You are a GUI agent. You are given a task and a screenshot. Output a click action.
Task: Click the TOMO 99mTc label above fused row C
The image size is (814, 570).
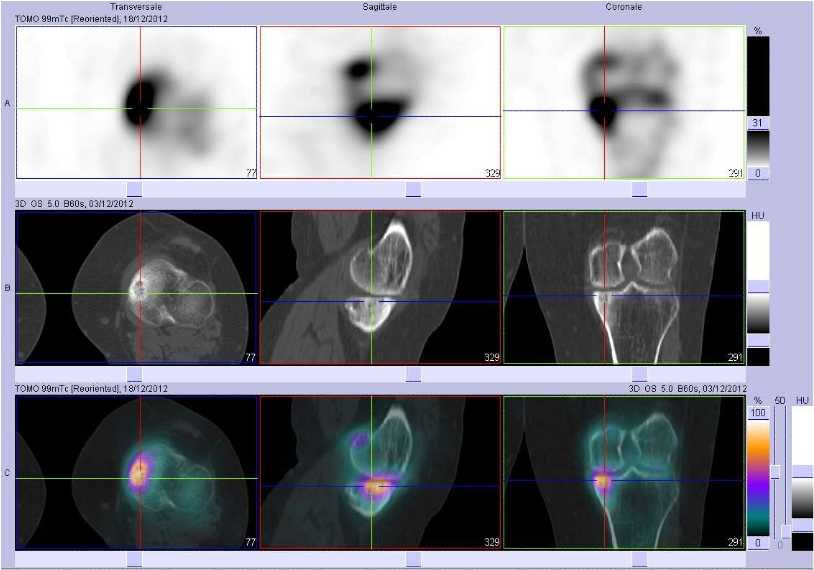91,388
